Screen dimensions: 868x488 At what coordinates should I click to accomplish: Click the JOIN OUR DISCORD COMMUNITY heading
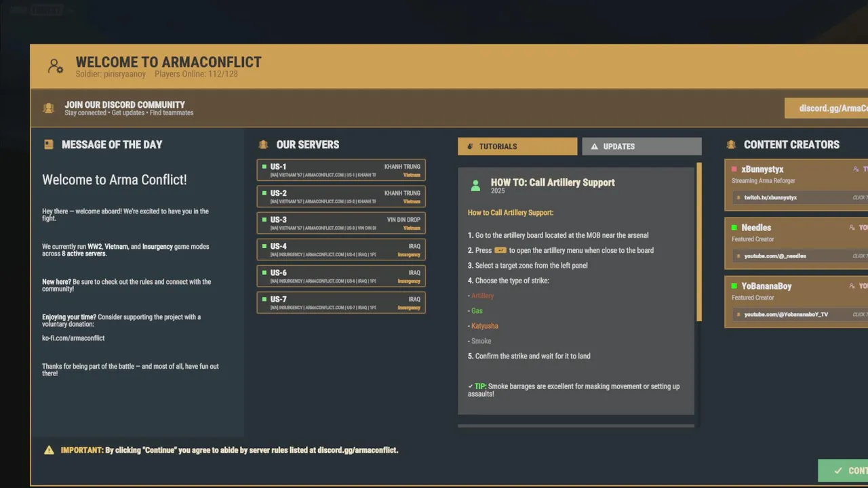[x=125, y=104]
